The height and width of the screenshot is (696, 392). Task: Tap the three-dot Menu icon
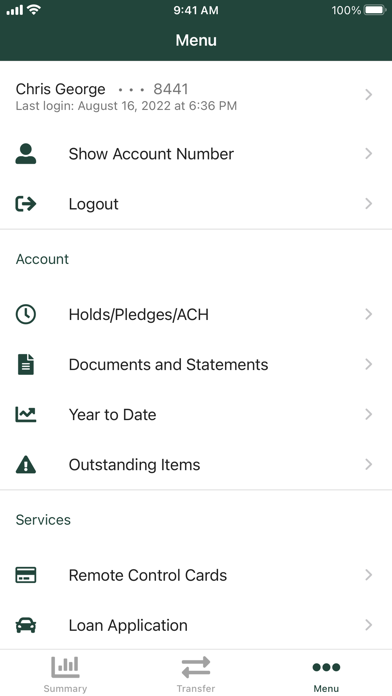(326, 667)
